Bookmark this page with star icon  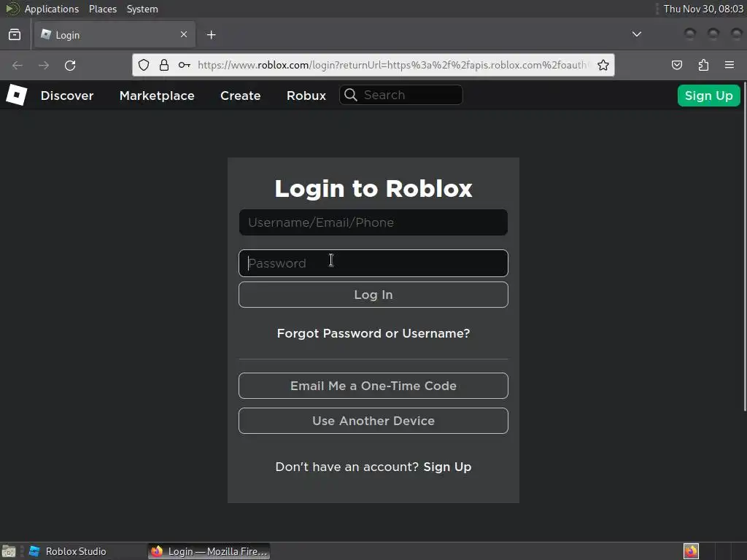point(603,65)
